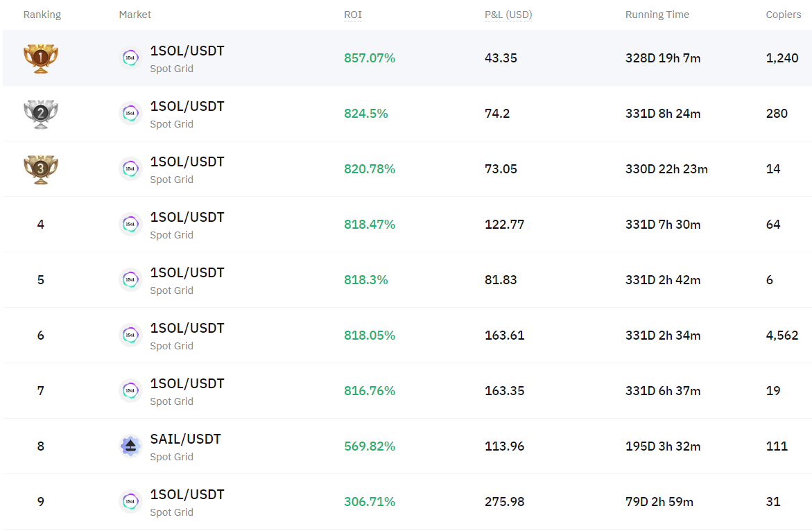The image size is (812, 531).
Task: Click the Ranking column header
Action: 42,15
